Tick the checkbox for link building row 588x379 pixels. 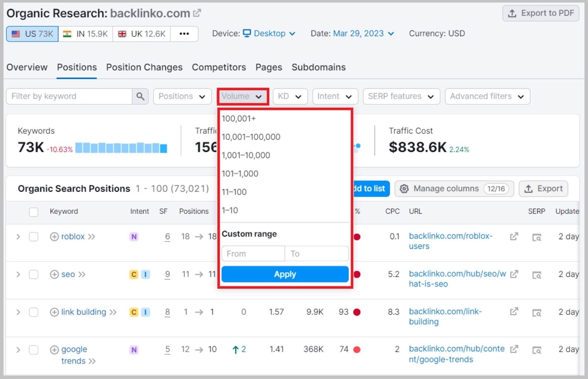tap(33, 312)
